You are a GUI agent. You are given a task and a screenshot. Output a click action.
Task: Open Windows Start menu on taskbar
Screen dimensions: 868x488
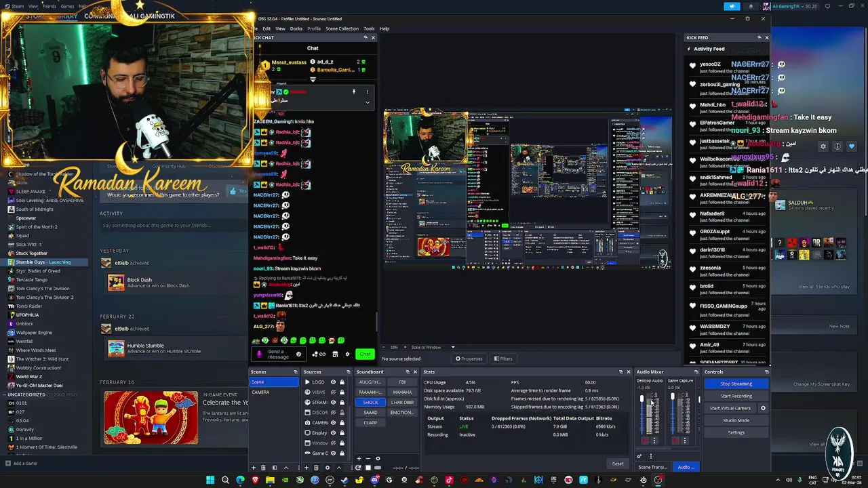point(210,480)
